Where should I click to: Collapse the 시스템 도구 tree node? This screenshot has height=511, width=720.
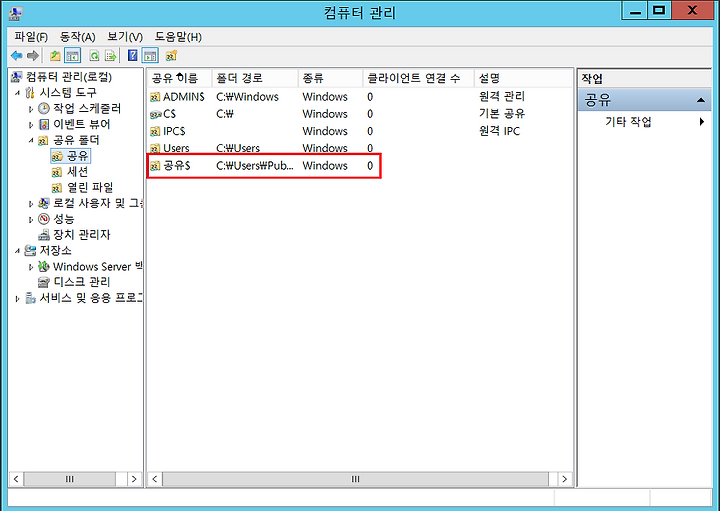coord(17,93)
